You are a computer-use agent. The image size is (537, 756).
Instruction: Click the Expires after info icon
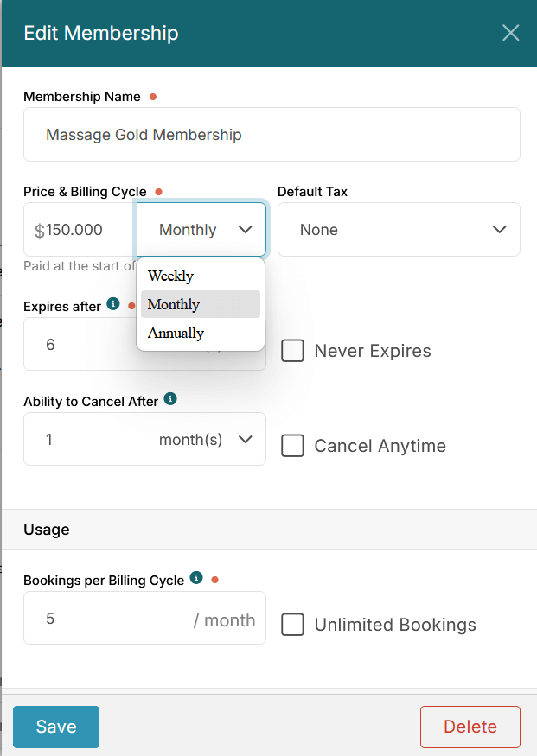(112, 305)
